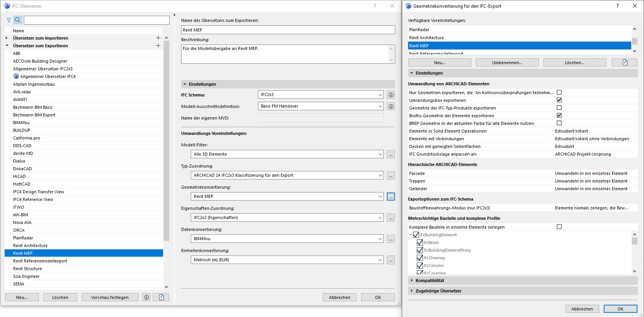
Task: Click 'Umbenennen...' button
Action: 507,63
